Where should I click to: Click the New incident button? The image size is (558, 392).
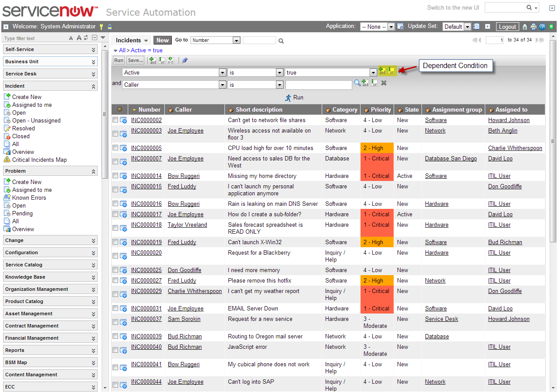click(x=163, y=40)
